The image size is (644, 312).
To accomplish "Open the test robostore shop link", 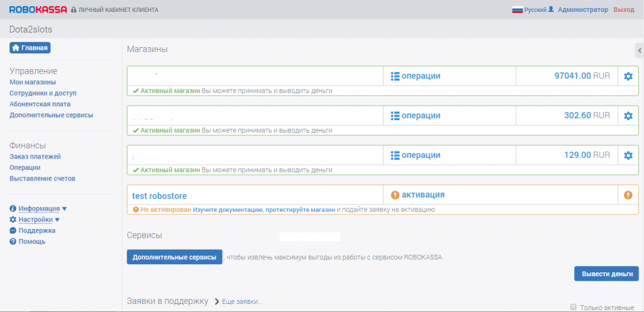I will click(x=159, y=196).
